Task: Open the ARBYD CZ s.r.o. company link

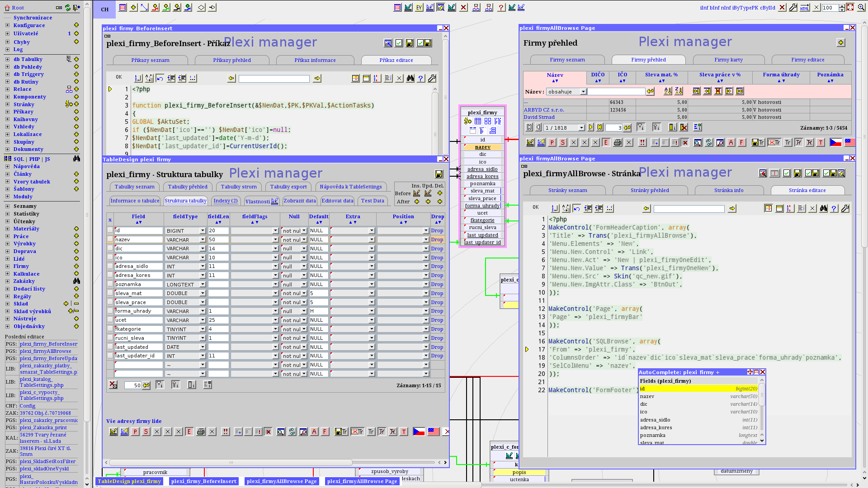Action: coord(544,110)
